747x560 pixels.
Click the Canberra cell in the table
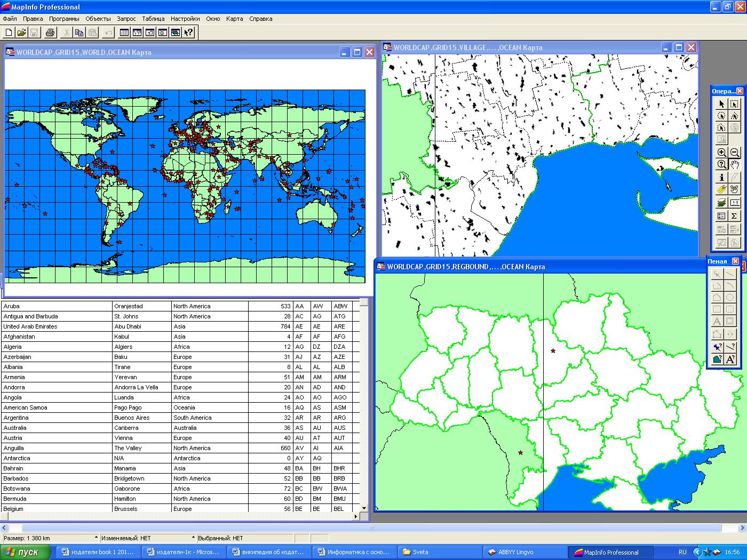pyautogui.click(x=142, y=428)
